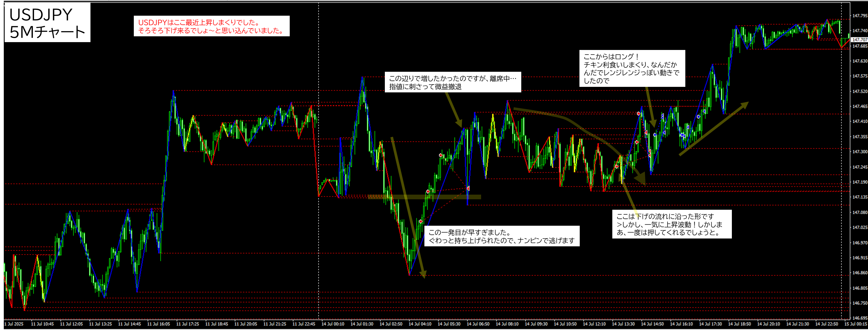Select price axis value 146.970
Viewport: 868px width, 330px height.
point(860,243)
